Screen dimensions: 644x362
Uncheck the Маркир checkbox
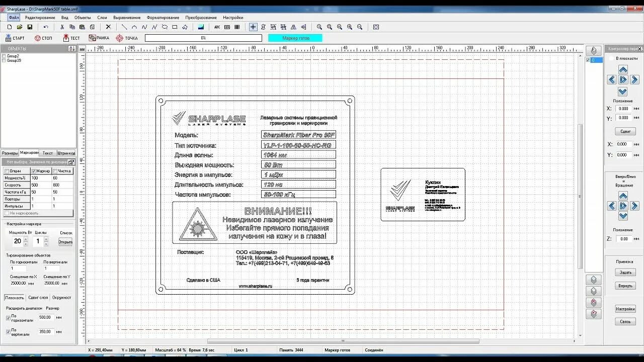pos(33,171)
